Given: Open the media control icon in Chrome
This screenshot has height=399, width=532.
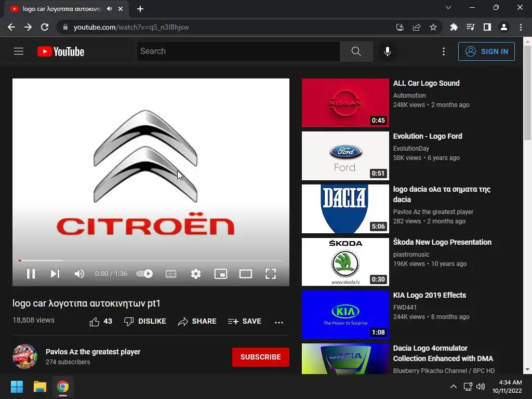Looking at the screenshot, I should point(470,27).
